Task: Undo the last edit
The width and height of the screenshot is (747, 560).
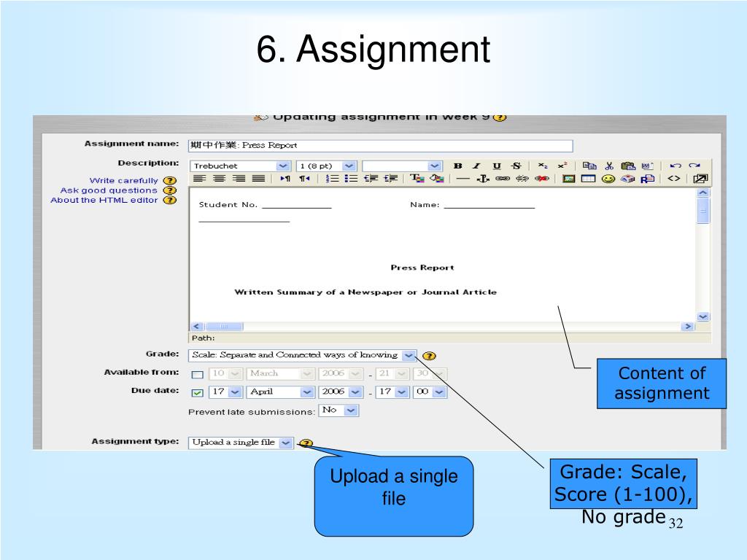Action: (675, 166)
